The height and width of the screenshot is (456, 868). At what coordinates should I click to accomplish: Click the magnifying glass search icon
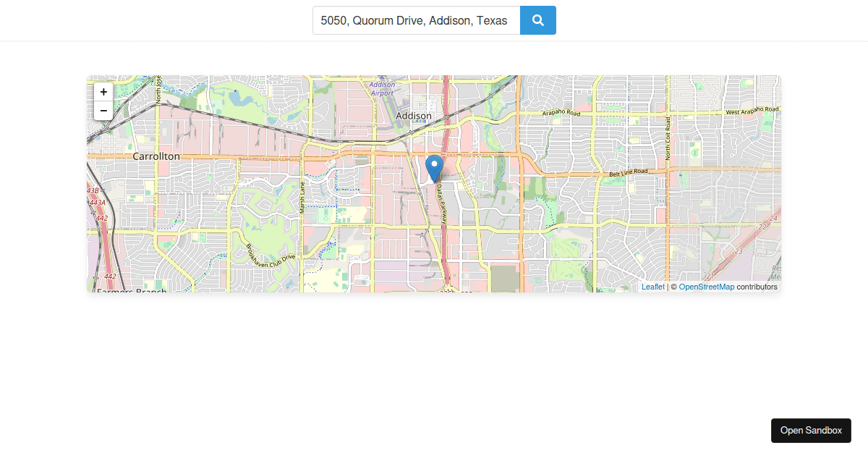[x=537, y=20]
